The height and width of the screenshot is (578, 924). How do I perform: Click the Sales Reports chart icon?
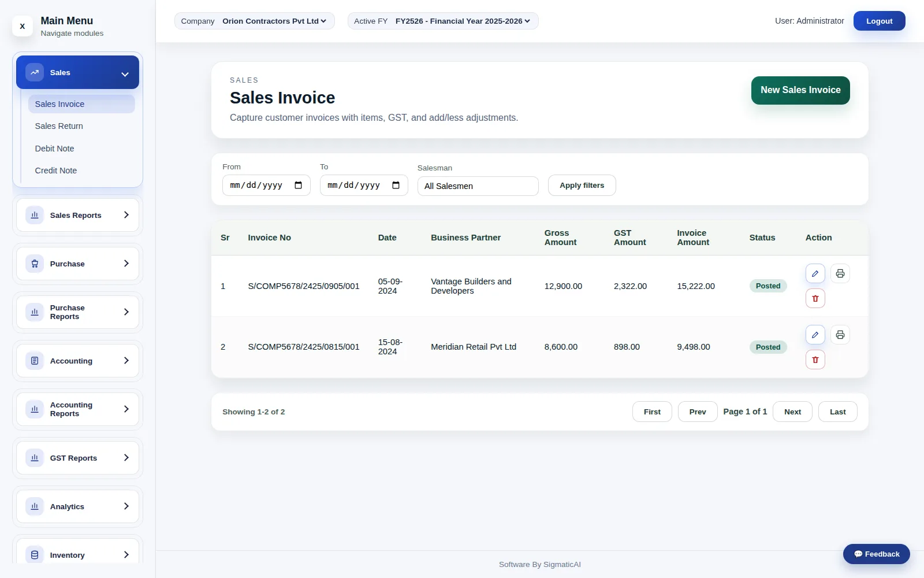tap(35, 215)
